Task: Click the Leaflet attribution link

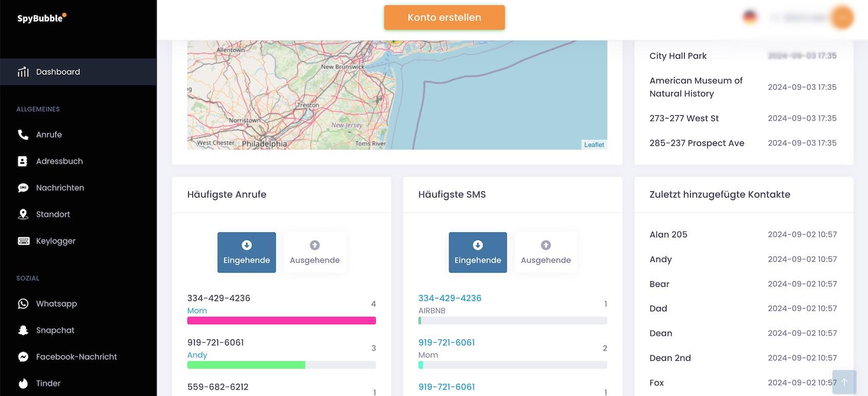Action: click(x=594, y=145)
